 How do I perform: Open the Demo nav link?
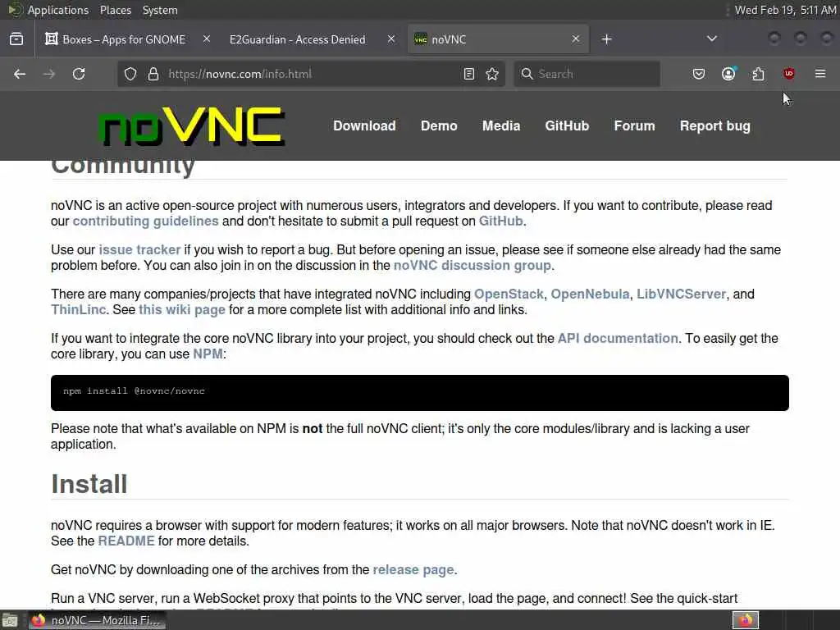click(x=439, y=126)
